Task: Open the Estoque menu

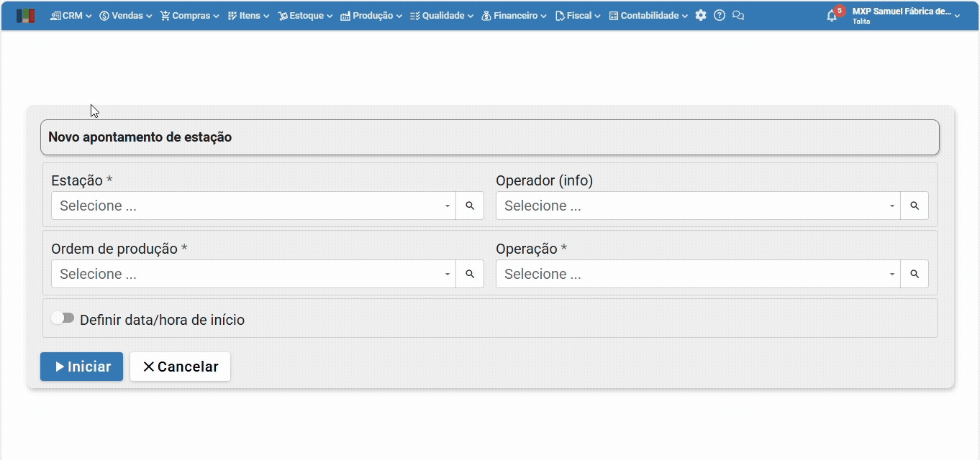Action: point(305,15)
